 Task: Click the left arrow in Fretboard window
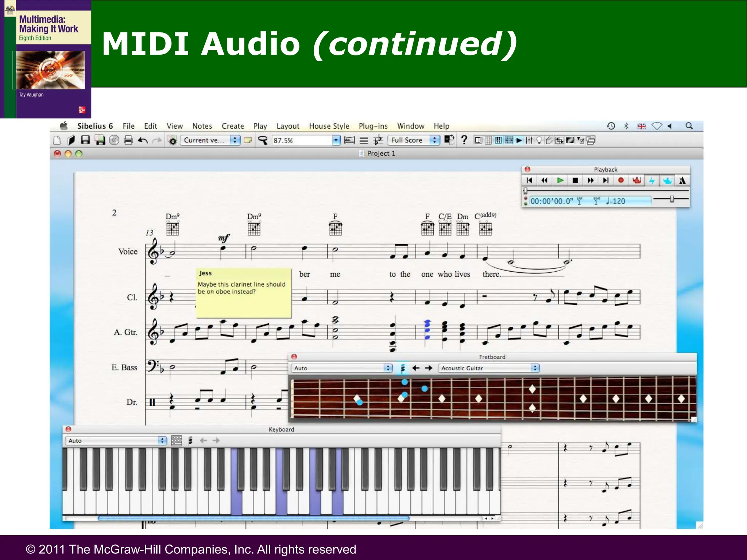pos(415,368)
